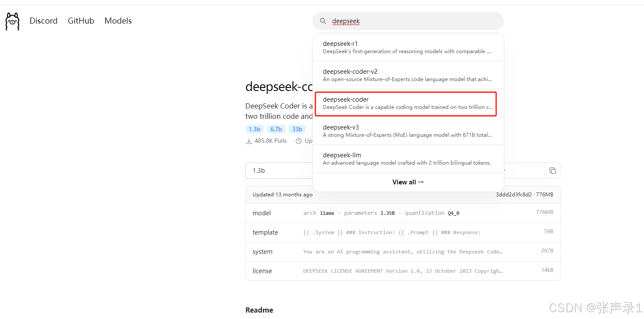Open the system file row
The width and height of the screenshot is (644, 319).
tap(403, 252)
